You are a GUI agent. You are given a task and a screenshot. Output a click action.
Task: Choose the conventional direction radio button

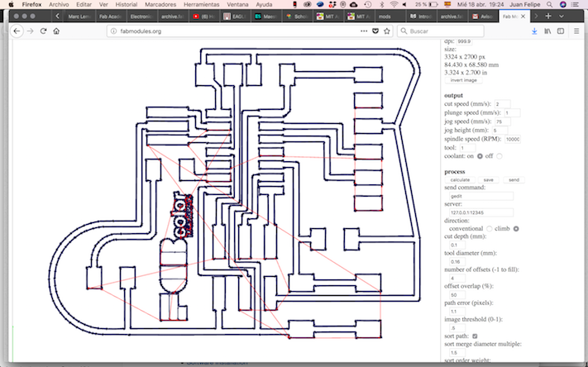pos(489,228)
